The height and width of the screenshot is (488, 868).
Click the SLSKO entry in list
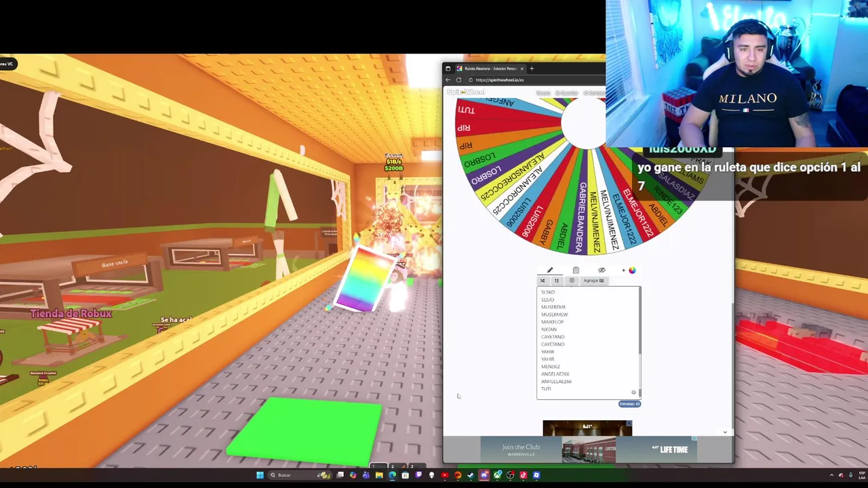548,292
